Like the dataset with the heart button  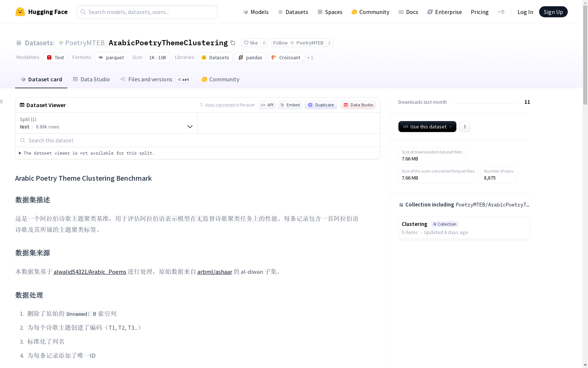pos(251,43)
